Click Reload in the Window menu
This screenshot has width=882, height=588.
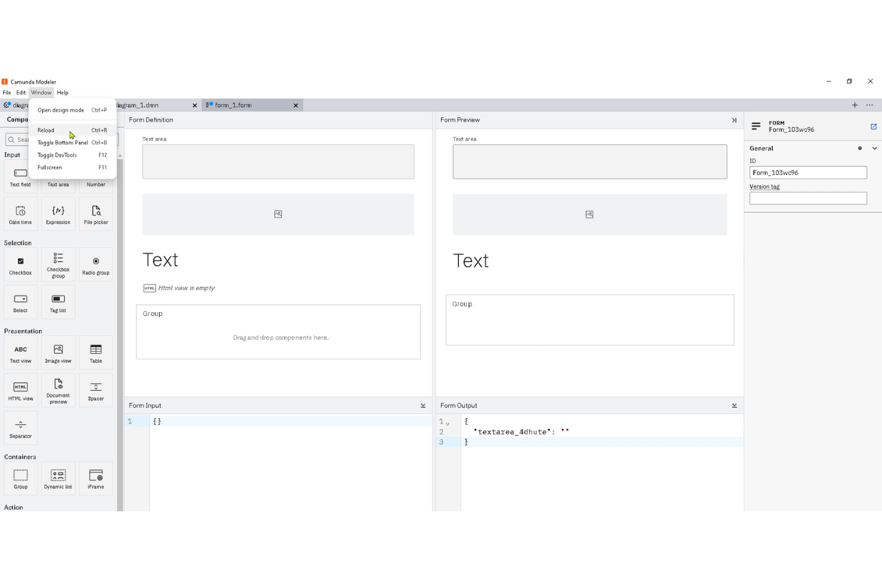click(x=46, y=130)
